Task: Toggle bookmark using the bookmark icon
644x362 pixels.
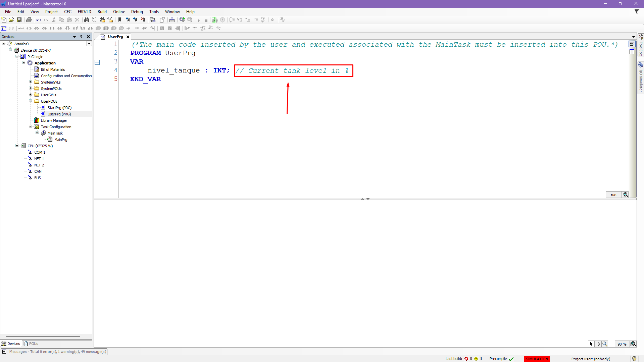Action: tap(120, 20)
